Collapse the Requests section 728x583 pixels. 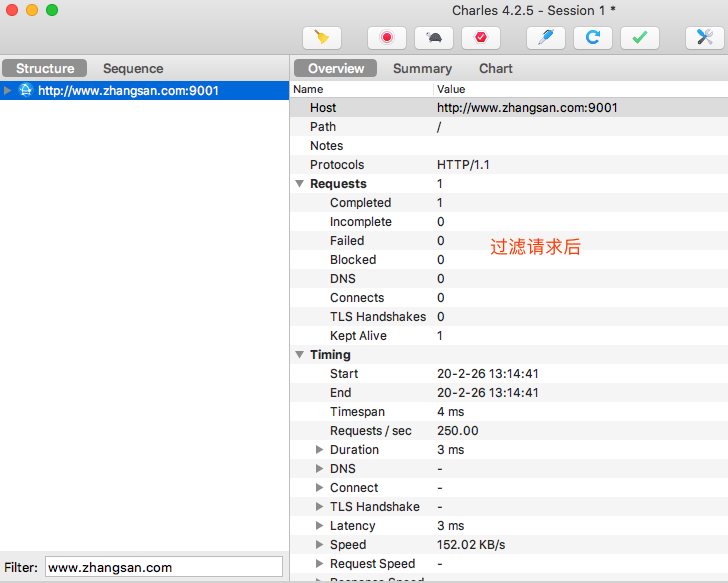pos(300,184)
